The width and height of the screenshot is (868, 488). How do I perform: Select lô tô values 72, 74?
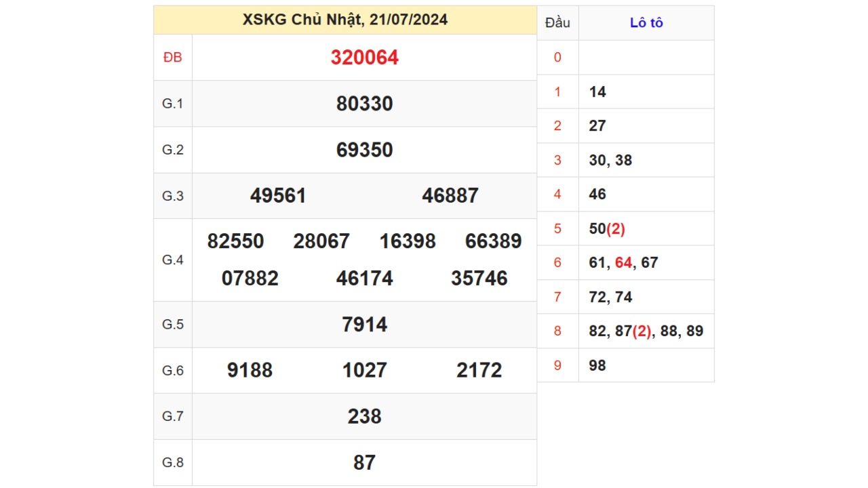[610, 298]
